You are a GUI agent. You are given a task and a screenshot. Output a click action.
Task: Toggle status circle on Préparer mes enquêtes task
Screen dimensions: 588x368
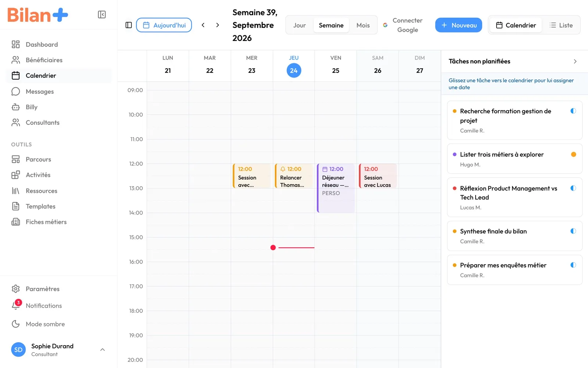(x=573, y=265)
